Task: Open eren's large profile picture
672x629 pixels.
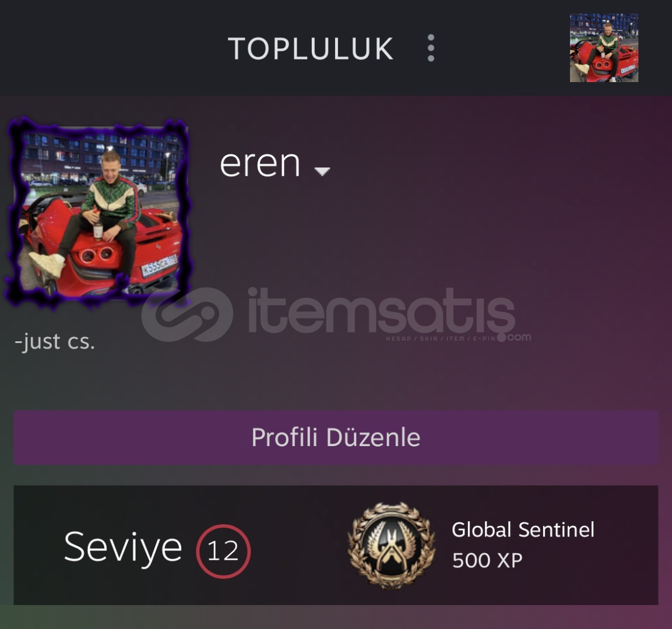Action: [x=100, y=213]
